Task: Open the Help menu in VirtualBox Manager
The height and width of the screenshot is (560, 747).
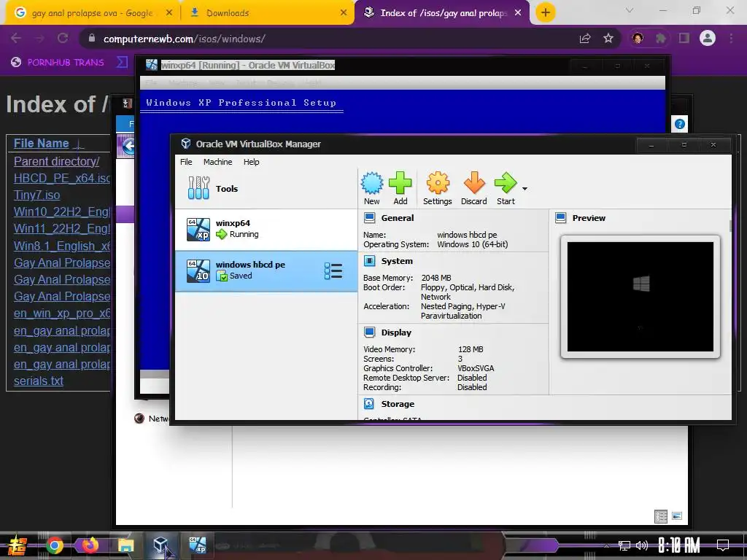Action: pos(252,162)
